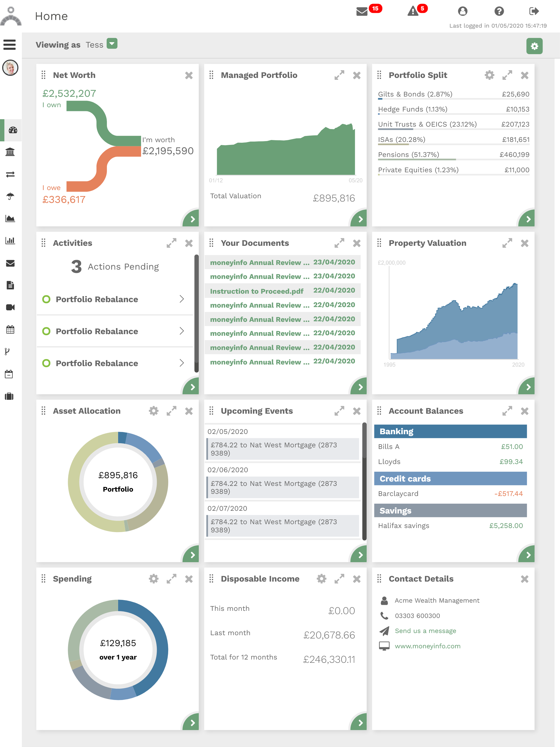
Task: Open www.moneyinfo.com website link
Action: (x=427, y=646)
